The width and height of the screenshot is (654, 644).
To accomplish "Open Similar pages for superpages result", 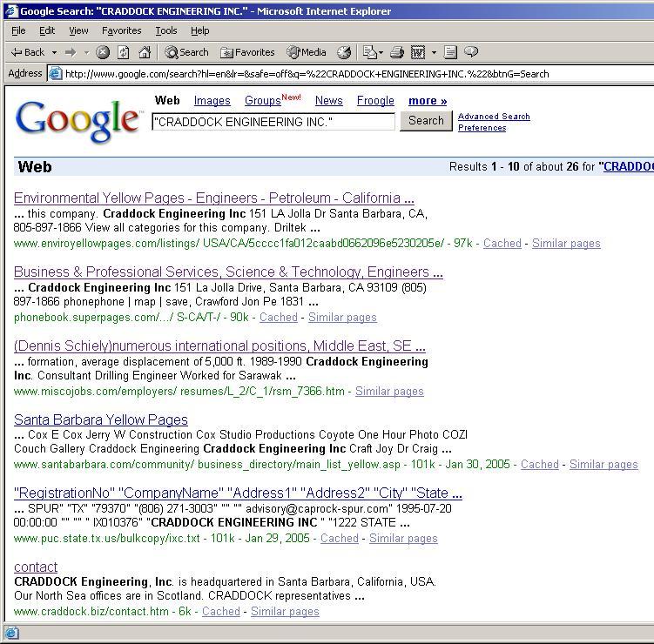I will tap(342, 317).
